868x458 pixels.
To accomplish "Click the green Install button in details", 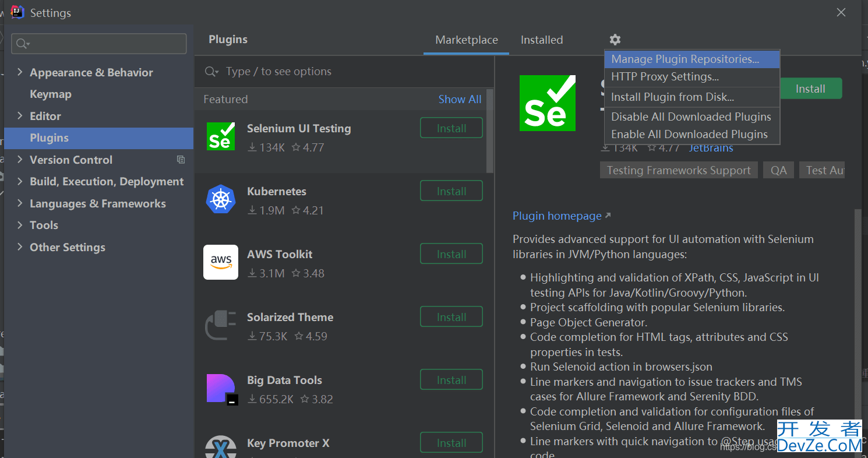I will pos(810,89).
